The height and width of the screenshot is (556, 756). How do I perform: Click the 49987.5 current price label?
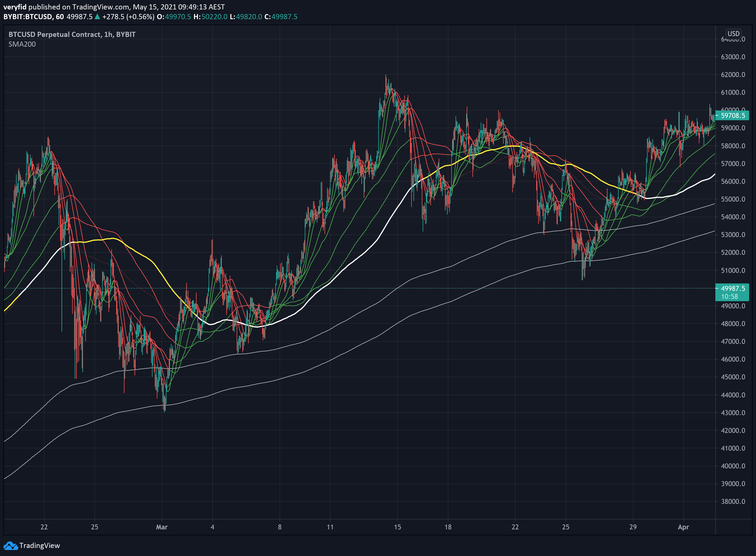click(733, 288)
